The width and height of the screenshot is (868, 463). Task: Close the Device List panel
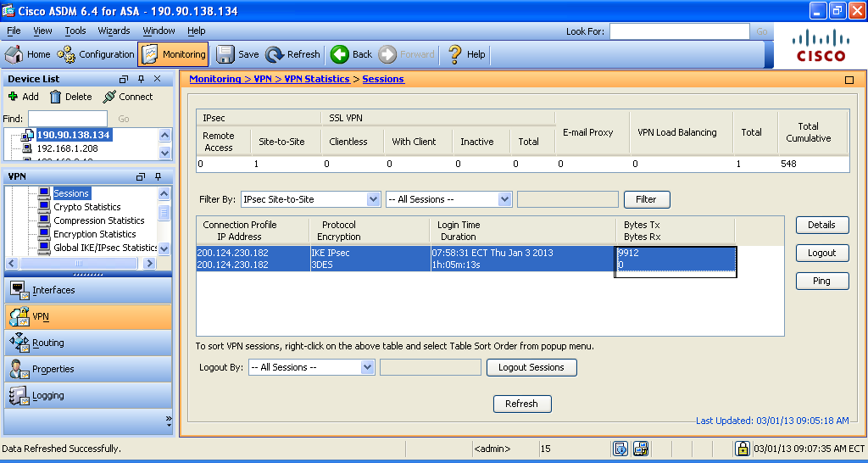coord(157,79)
